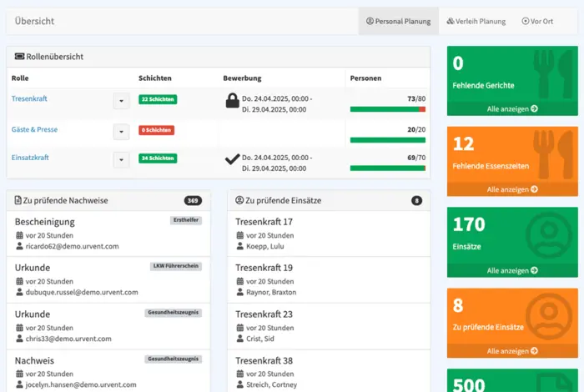Image resolution: width=584 pixels, height=392 pixels.
Task: Click the red 0 Schichten badge
Action: tap(157, 130)
